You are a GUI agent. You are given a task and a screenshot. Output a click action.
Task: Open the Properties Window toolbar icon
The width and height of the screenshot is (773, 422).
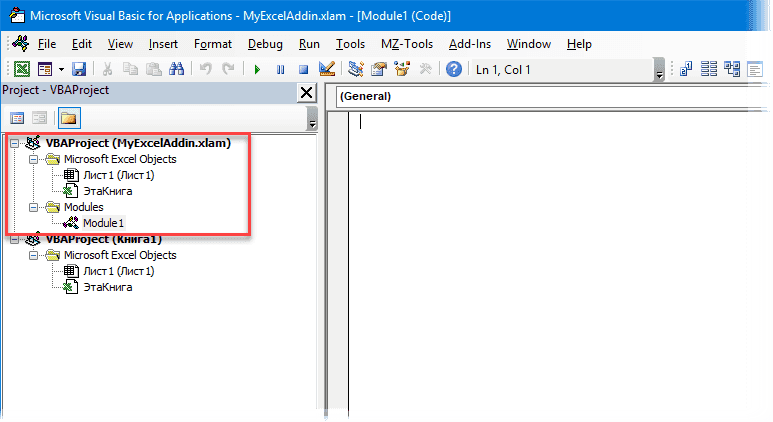tap(379, 69)
